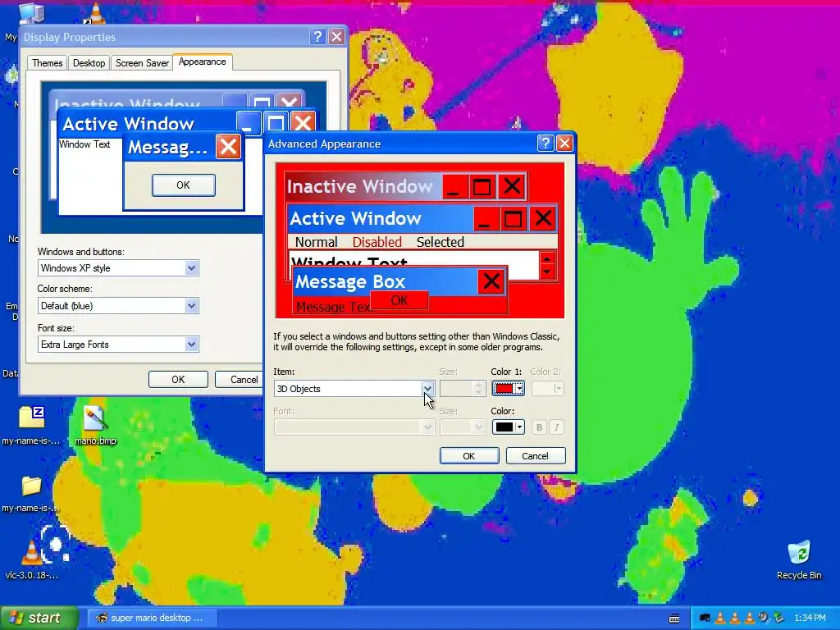
Task: Click the Window Text area in red preview
Action: (349, 262)
